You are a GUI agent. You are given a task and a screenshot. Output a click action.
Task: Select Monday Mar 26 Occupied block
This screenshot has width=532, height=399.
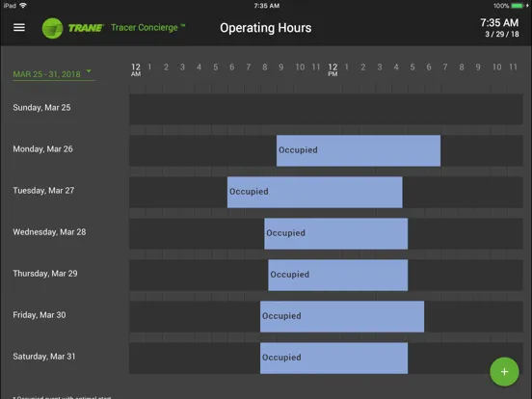tap(359, 150)
